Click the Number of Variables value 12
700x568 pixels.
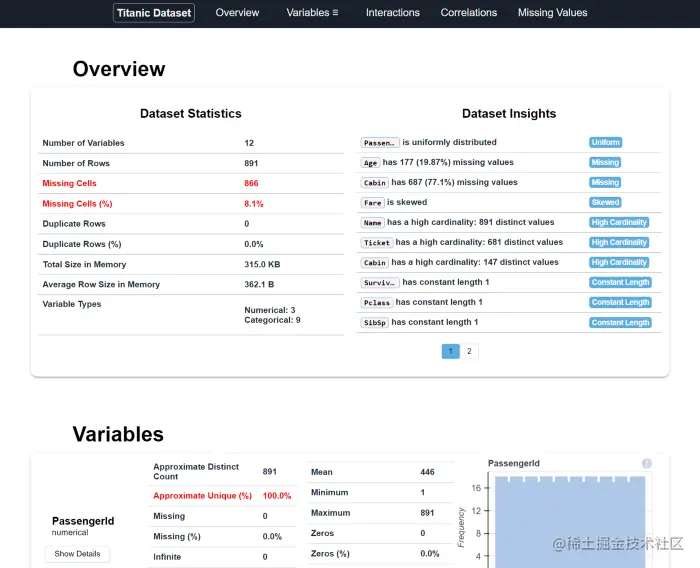click(x=249, y=143)
